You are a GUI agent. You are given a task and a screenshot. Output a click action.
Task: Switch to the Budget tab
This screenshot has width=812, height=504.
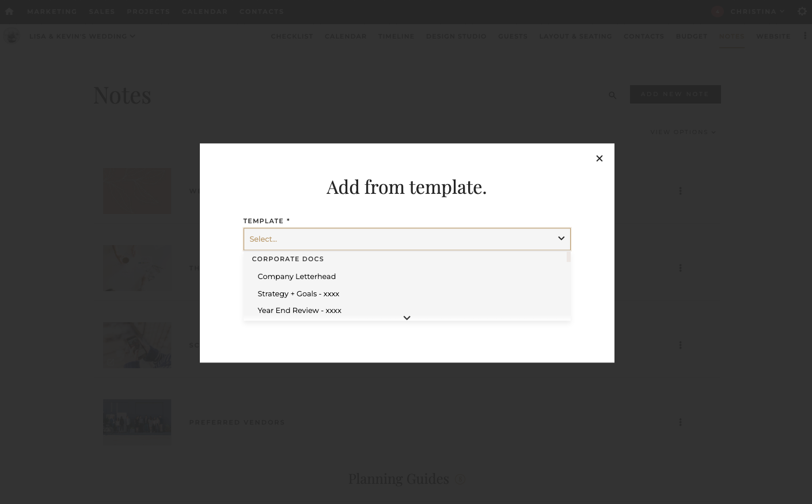pos(691,36)
